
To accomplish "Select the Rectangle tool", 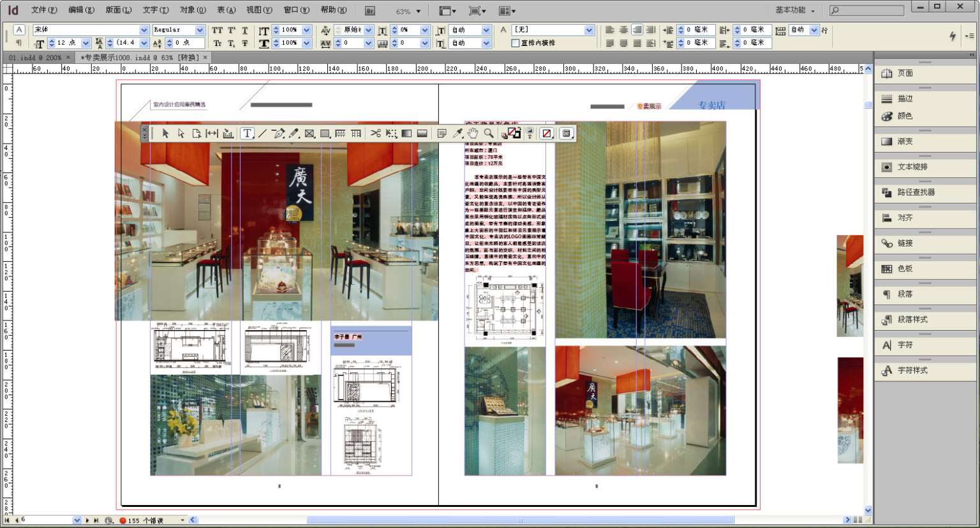I will tap(325, 133).
